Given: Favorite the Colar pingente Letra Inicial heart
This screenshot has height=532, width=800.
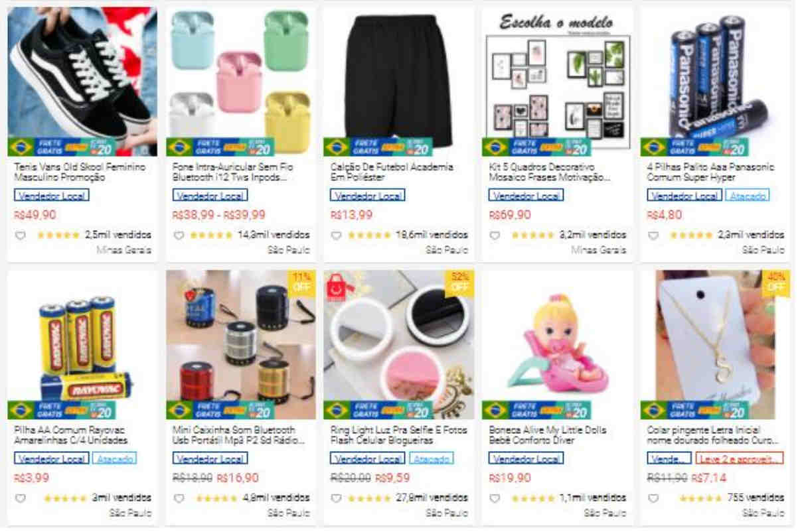Looking at the screenshot, I should (x=653, y=498).
